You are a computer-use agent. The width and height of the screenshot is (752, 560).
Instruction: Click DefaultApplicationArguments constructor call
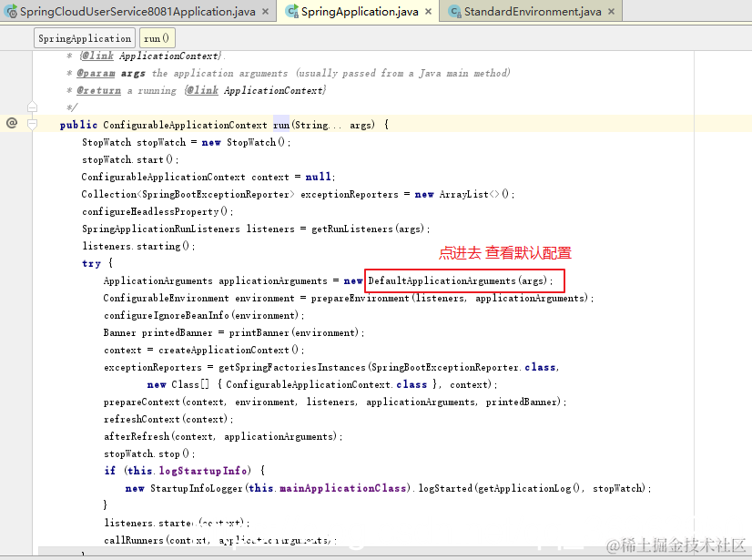(460, 280)
